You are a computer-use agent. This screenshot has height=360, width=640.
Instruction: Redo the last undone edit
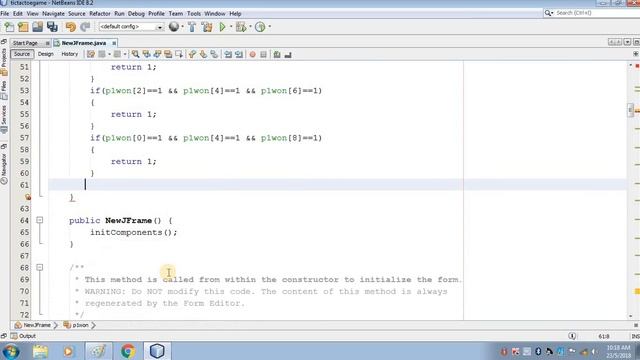[x=85, y=27]
